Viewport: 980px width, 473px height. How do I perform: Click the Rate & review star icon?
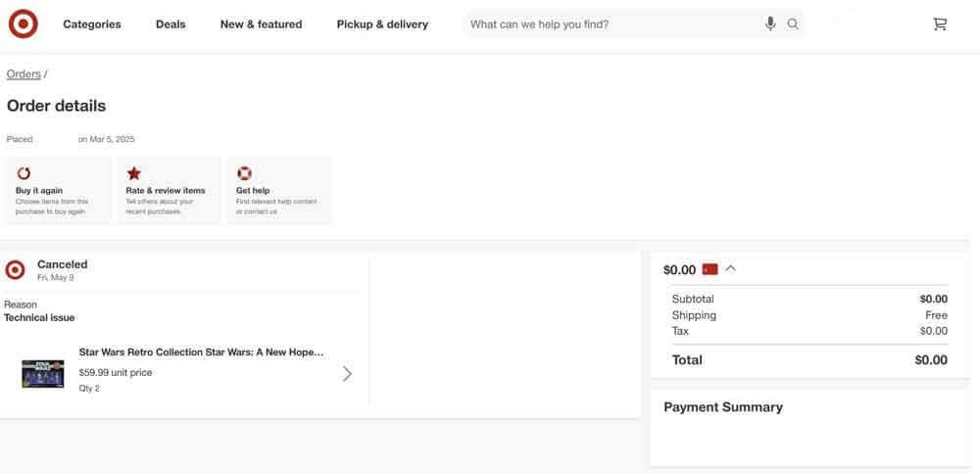click(x=134, y=173)
